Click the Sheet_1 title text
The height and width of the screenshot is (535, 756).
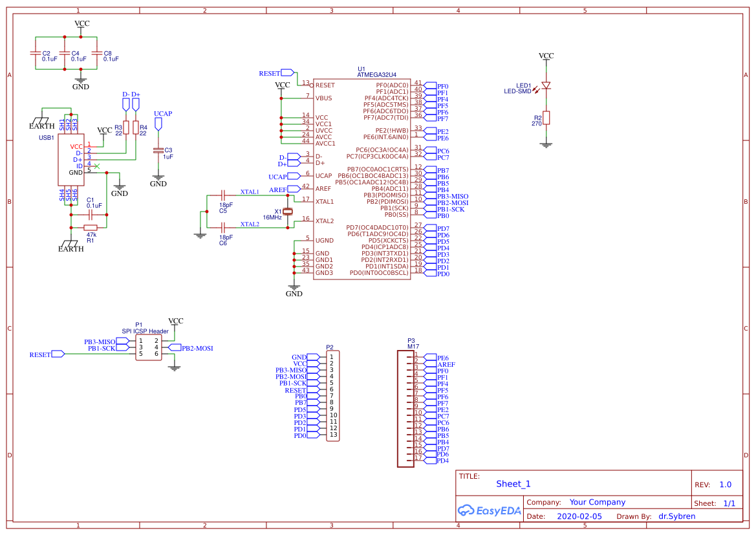click(x=512, y=483)
